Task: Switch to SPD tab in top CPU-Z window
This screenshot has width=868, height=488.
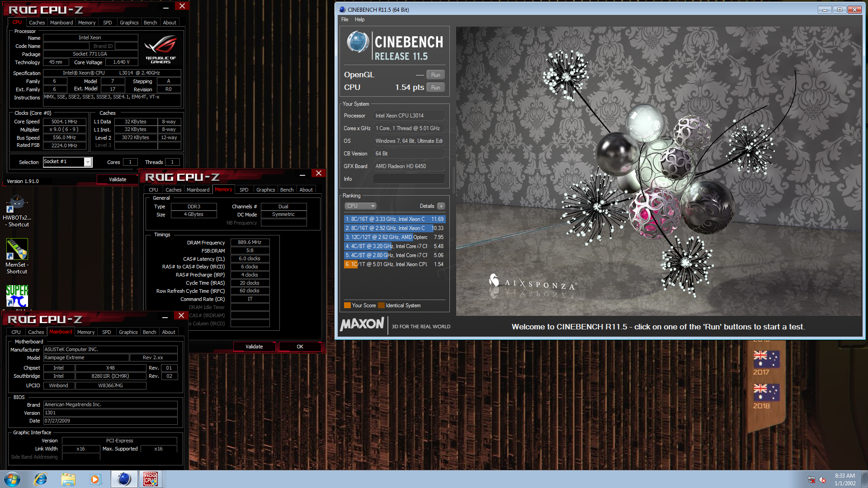Action: 107,23
